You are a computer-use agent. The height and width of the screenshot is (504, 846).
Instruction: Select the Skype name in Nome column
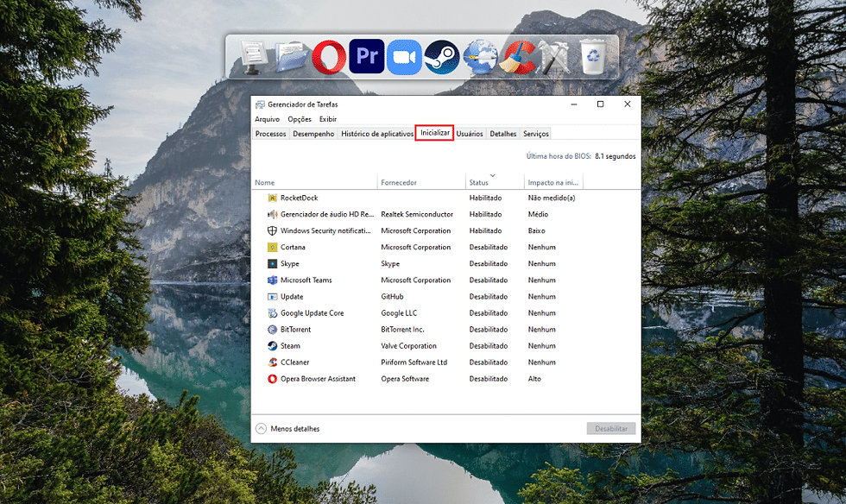click(290, 263)
